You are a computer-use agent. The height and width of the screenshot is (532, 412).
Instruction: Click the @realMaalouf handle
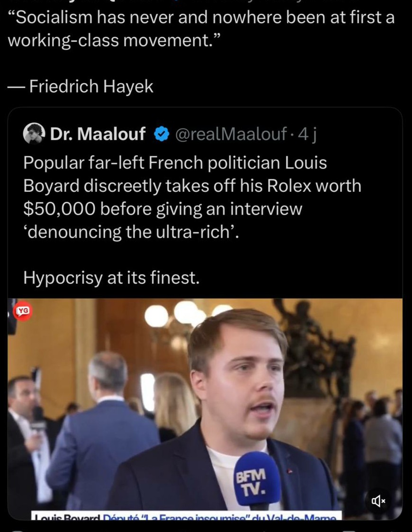click(x=231, y=135)
